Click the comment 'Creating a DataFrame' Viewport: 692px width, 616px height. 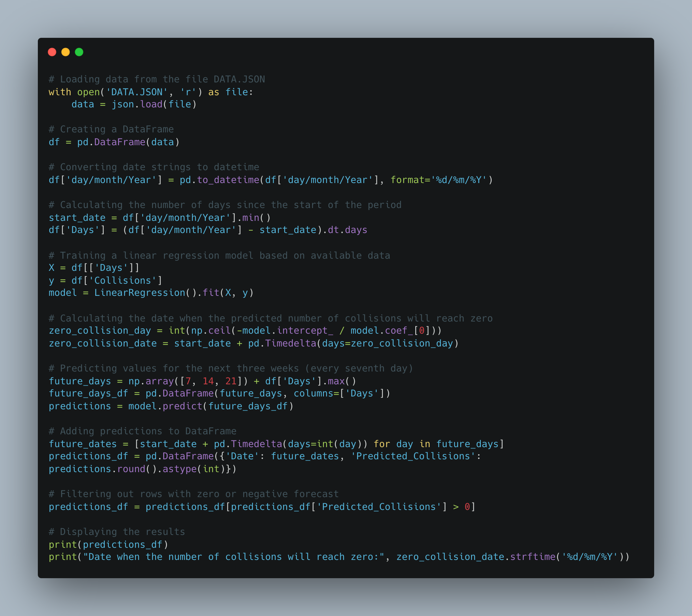pos(111,129)
